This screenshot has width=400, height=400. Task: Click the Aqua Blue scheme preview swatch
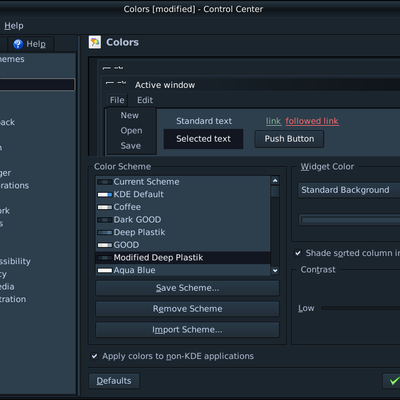(105, 270)
